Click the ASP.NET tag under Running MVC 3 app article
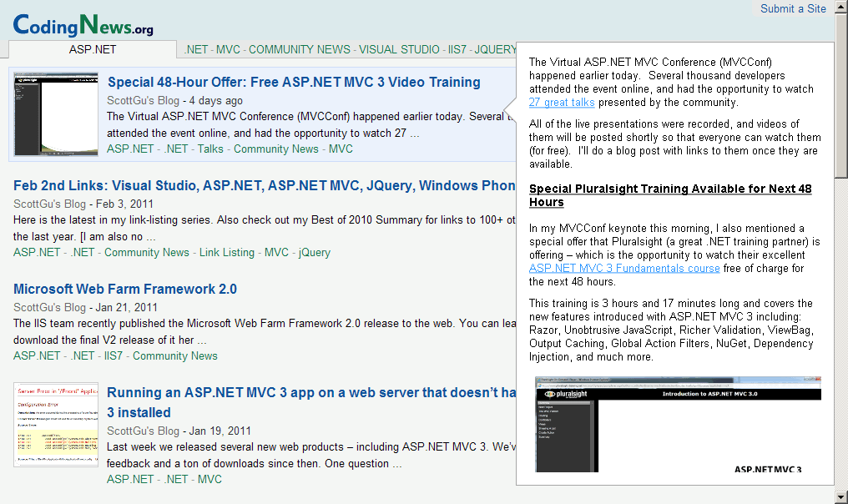848x504 pixels. 130,479
